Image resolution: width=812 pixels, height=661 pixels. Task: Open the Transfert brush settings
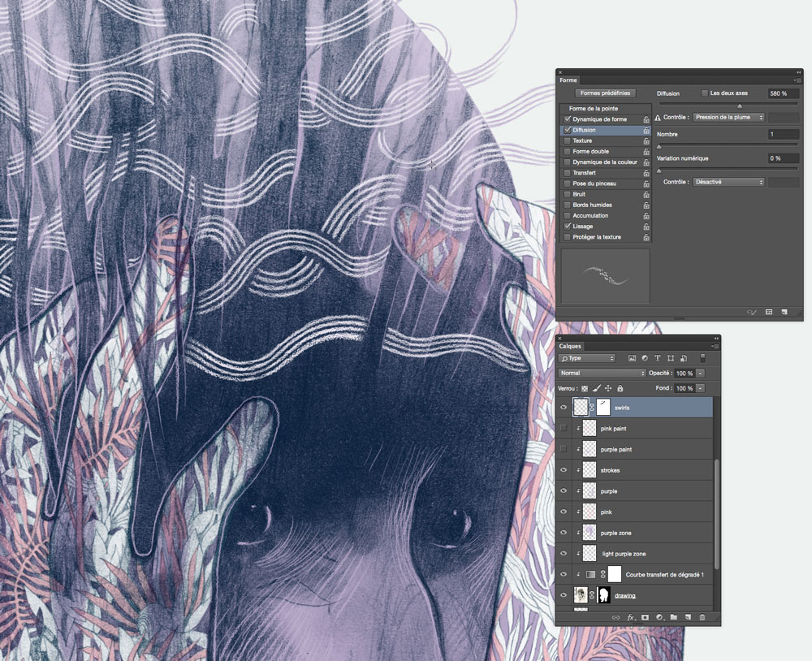pos(584,173)
